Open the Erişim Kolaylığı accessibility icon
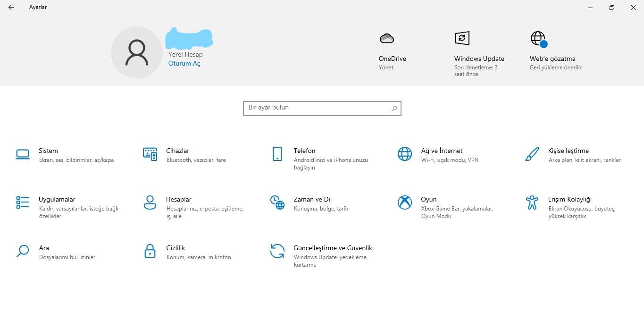The image size is (644, 312). 532,202
